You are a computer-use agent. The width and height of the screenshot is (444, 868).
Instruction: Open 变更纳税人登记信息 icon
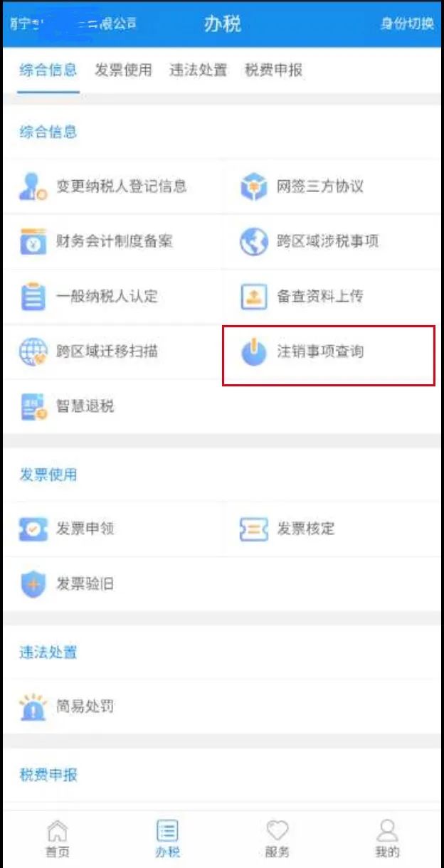33,186
